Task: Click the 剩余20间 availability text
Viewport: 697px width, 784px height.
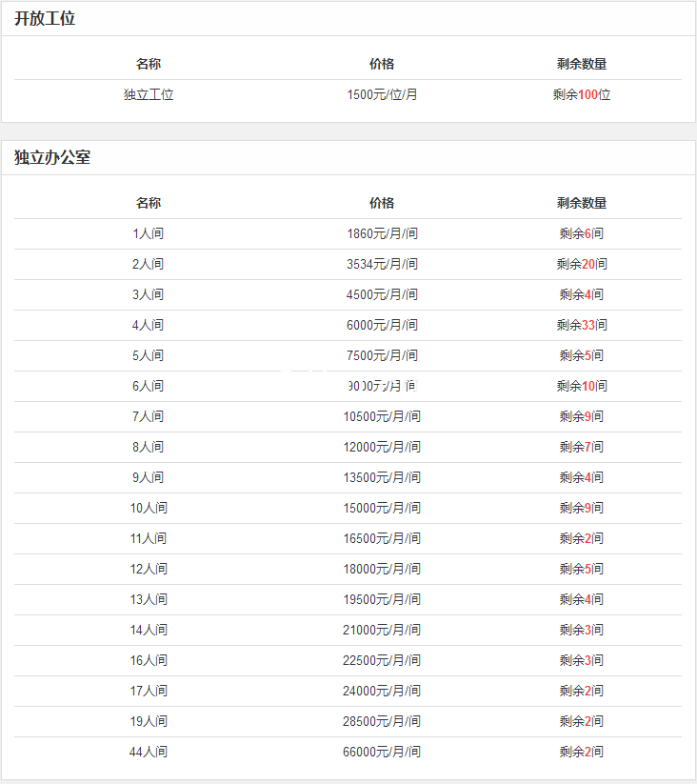Action: (x=581, y=264)
